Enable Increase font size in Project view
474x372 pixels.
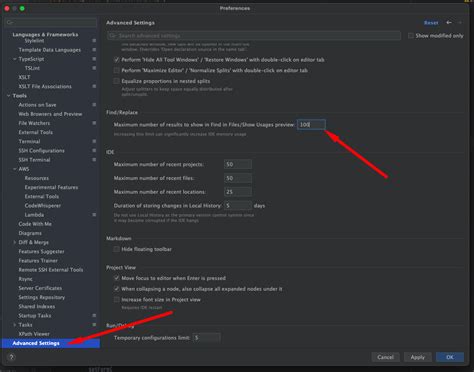116,299
